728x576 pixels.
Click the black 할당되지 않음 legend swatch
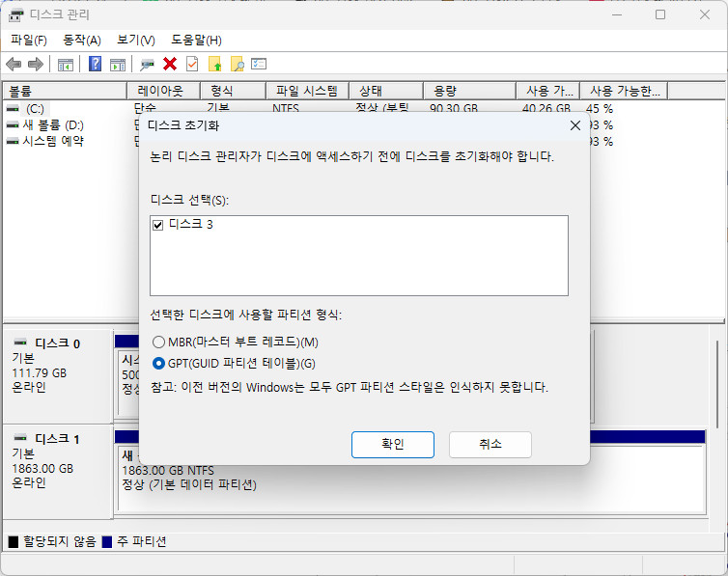click(14, 541)
